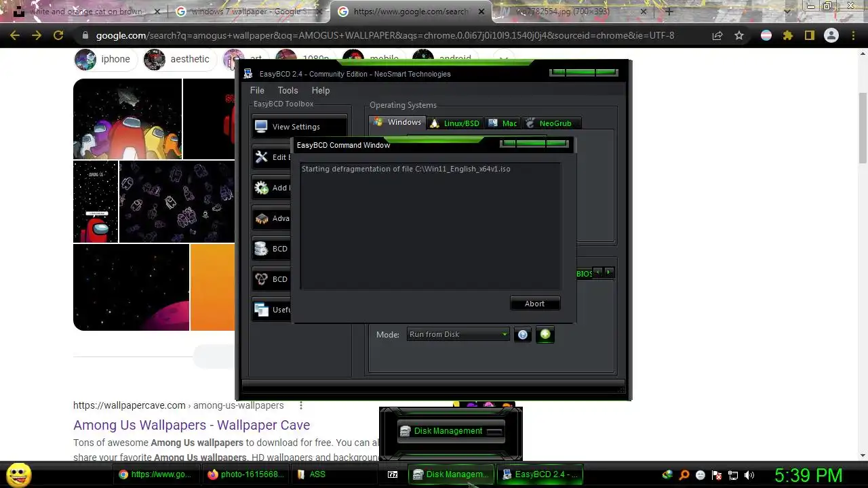Switch to the Mac tab

coord(504,123)
